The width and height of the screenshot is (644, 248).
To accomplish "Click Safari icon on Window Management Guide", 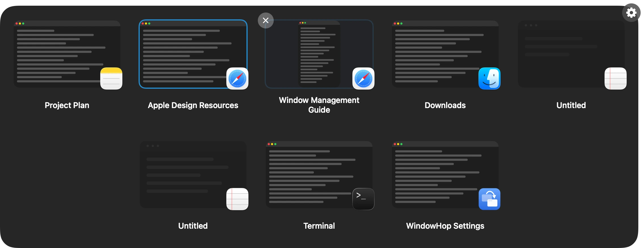I will [x=363, y=78].
